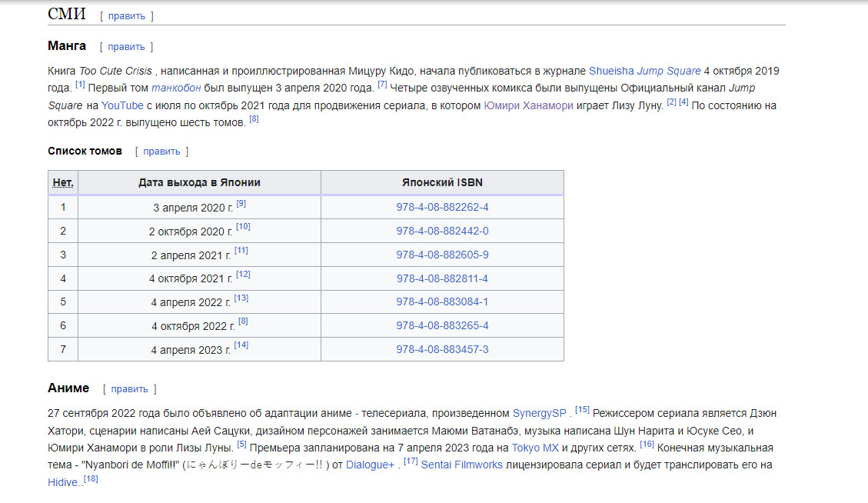Open ISBN 978-4-08-883457-3 link
This screenshot has height=503, width=868.
(x=442, y=349)
